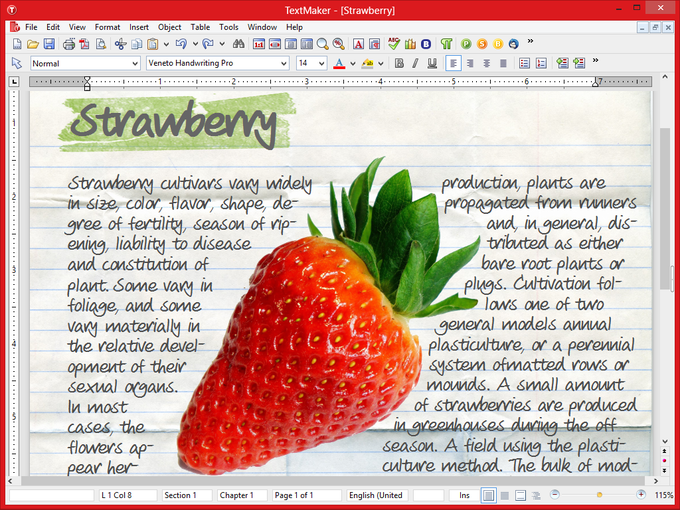Image resolution: width=680 pixels, height=510 pixels.
Task: Toggle italic formatting
Action: pos(415,63)
